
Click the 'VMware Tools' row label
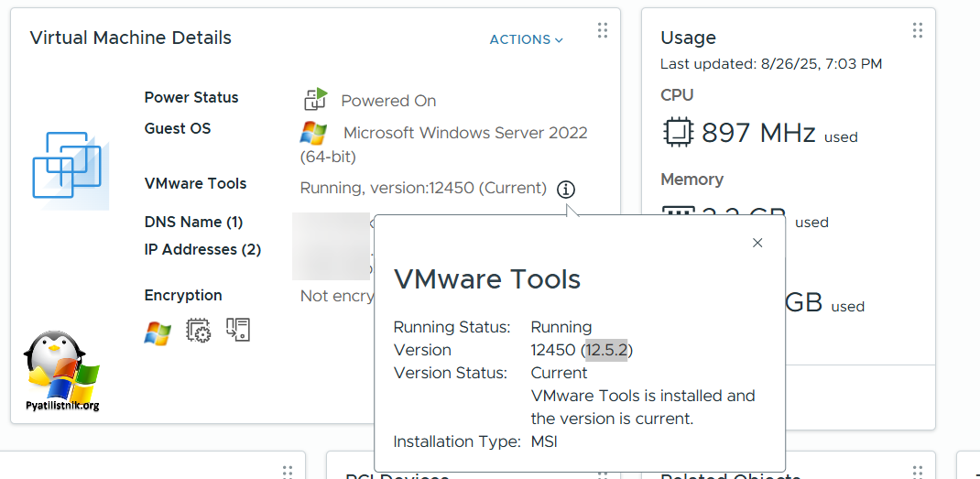(196, 184)
